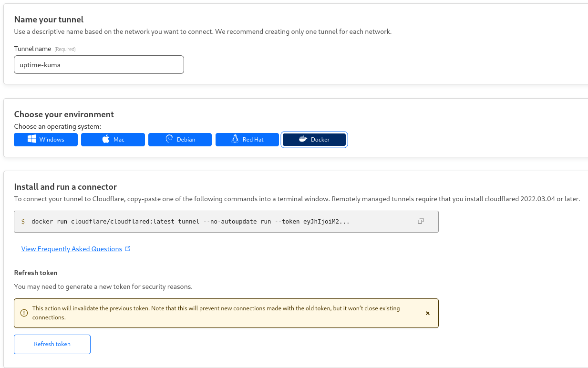Click the token invalidation warning message
Viewport: 588px width, 368px height.
click(216, 313)
